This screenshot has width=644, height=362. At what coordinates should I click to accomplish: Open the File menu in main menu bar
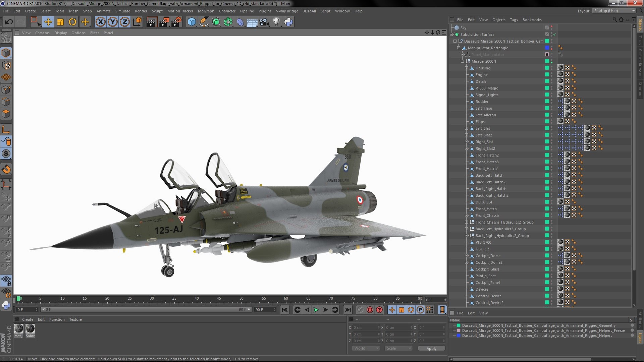6,11
